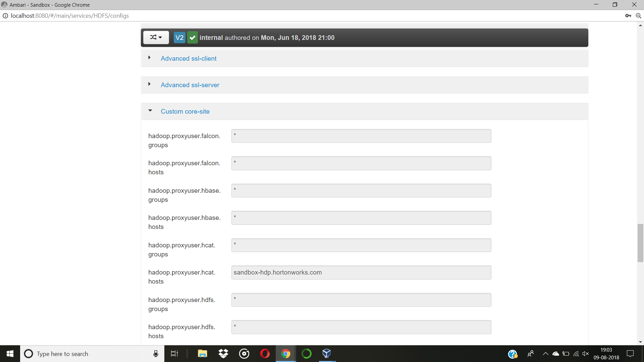Expand the Advanced ssl-server section arrow
The width and height of the screenshot is (644, 362).
coord(149,84)
